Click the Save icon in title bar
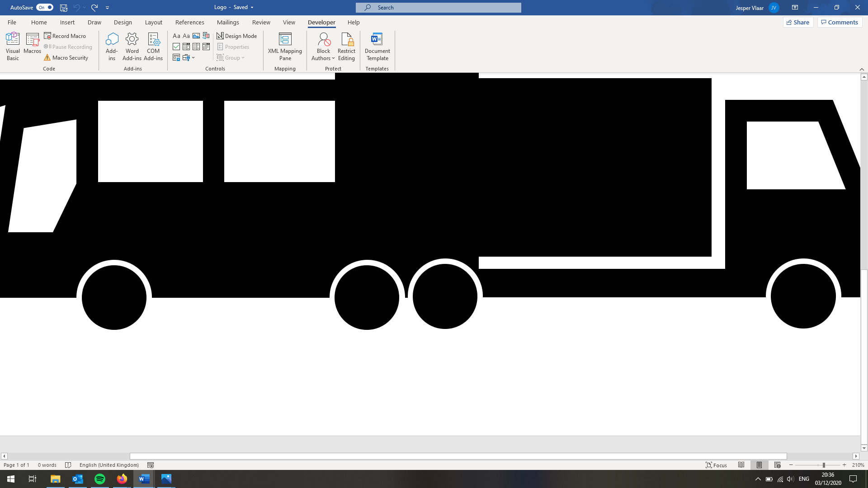The height and width of the screenshot is (488, 868). tap(64, 7)
